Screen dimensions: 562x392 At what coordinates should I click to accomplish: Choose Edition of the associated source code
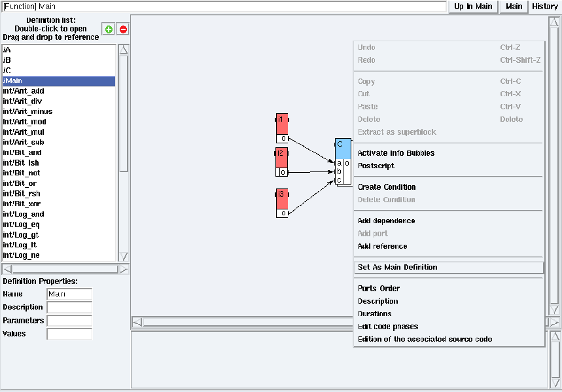pos(448,339)
